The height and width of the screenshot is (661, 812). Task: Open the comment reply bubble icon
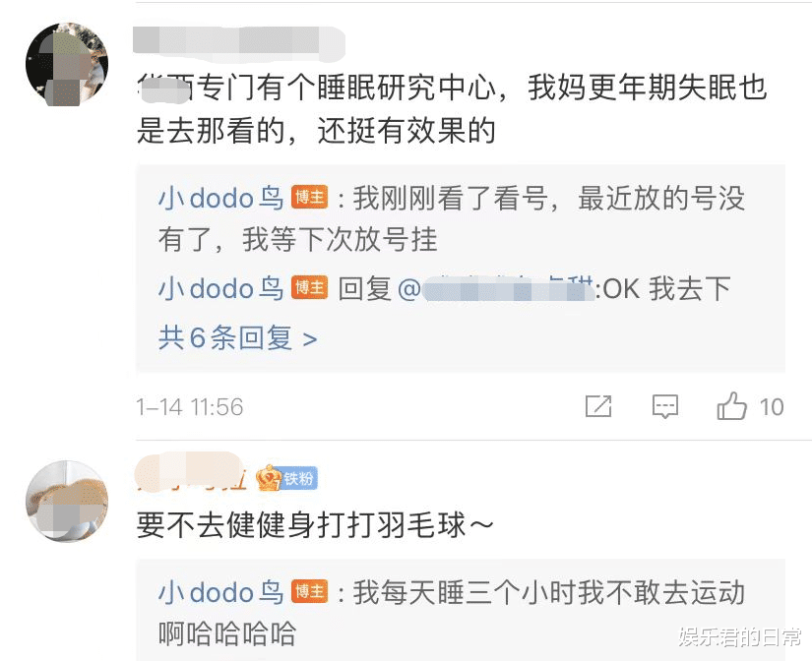coord(665,405)
